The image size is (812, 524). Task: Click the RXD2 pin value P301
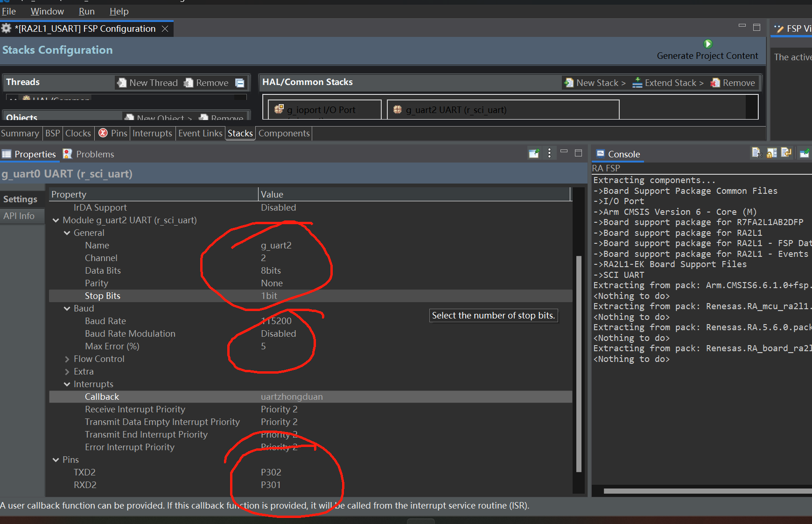[x=271, y=485]
